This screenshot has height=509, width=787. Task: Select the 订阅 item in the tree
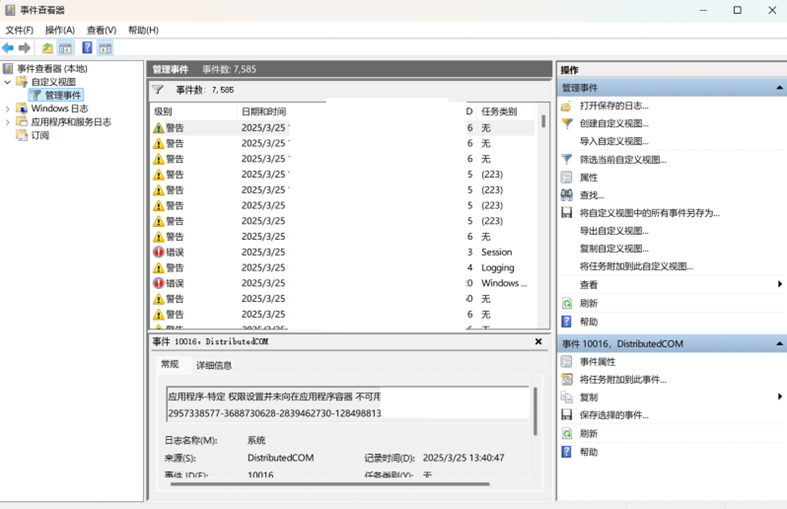click(x=40, y=135)
